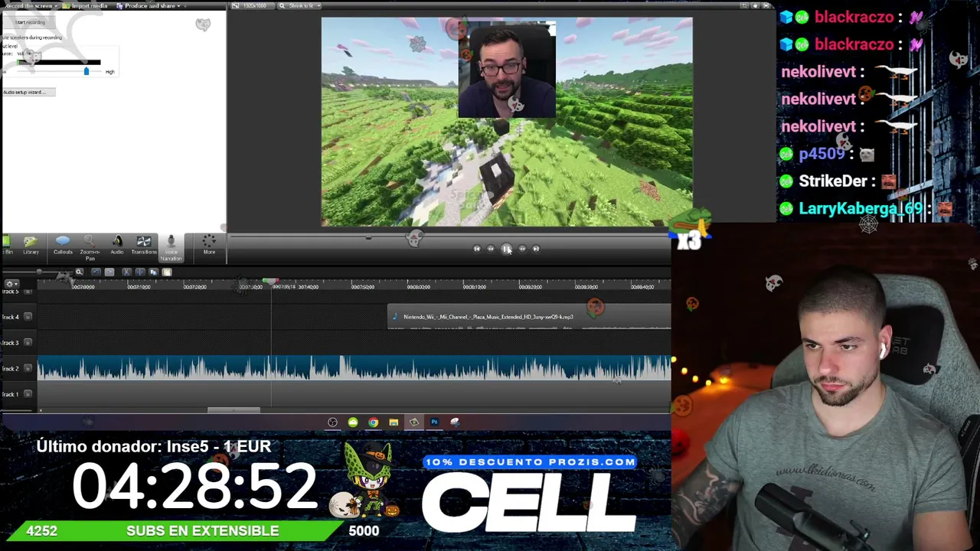
Task: Open the 1920x1080 editing dimensions button
Action: pyautogui.click(x=253, y=6)
